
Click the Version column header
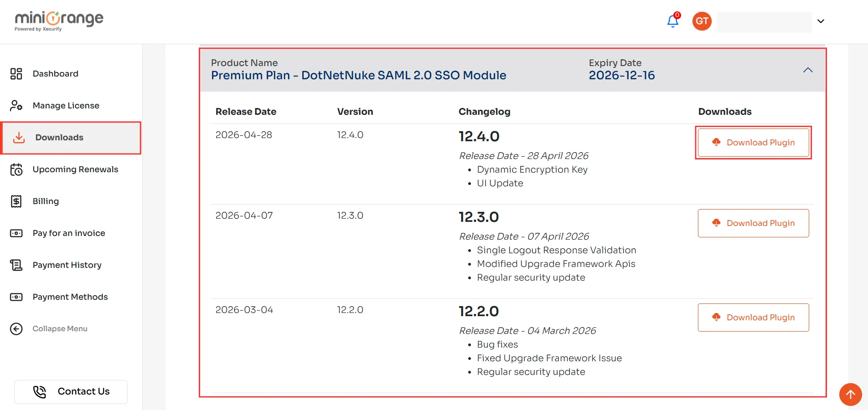(355, 112)
